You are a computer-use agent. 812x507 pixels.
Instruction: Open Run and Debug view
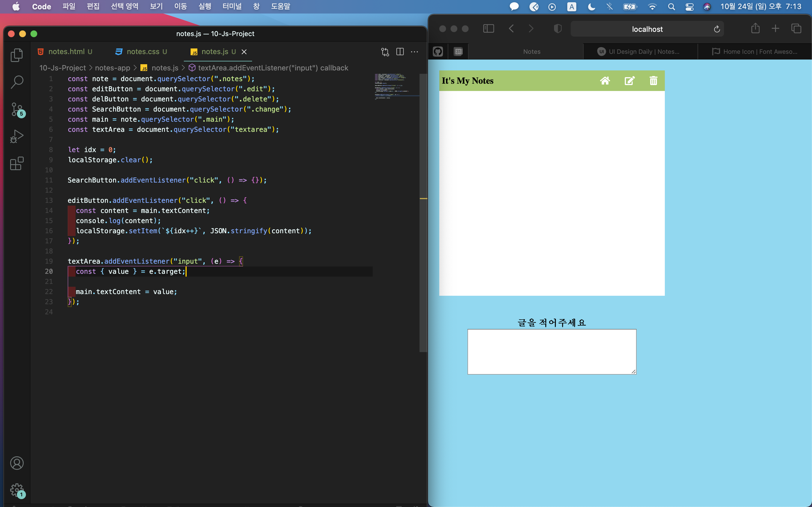point(16,137)
